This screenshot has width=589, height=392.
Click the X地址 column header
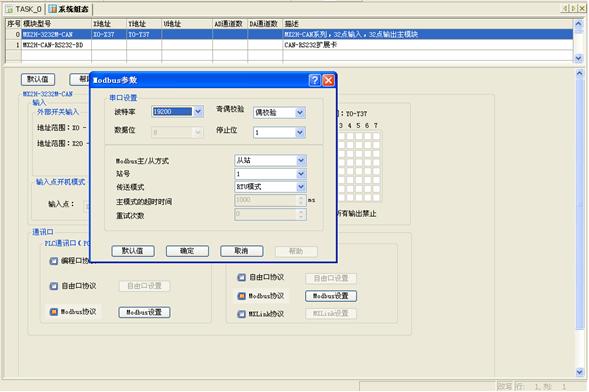click(109, 24)
